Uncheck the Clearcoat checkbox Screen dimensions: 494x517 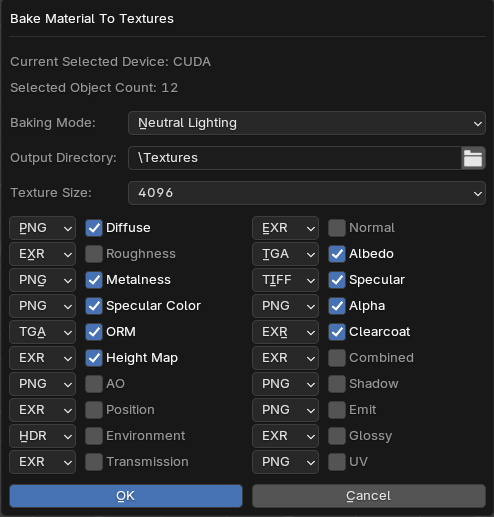pyautogui.click(x=337, y=332)
